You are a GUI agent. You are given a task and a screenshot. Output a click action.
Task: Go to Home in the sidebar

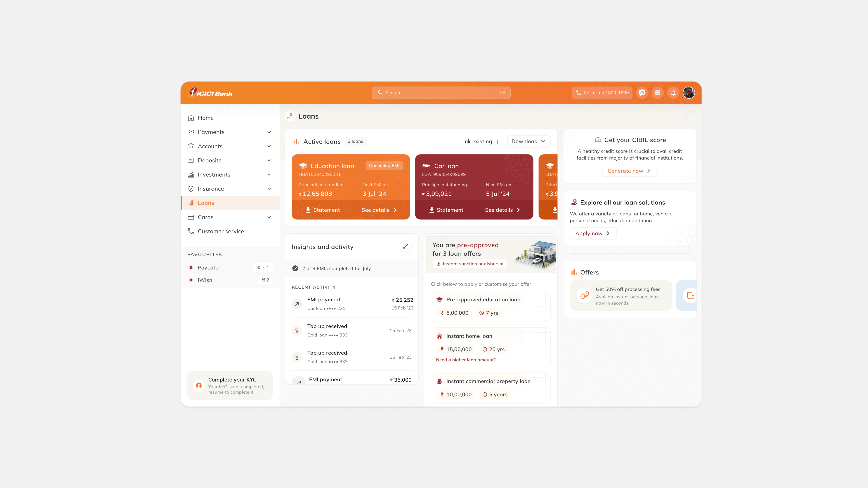[205, 118]
